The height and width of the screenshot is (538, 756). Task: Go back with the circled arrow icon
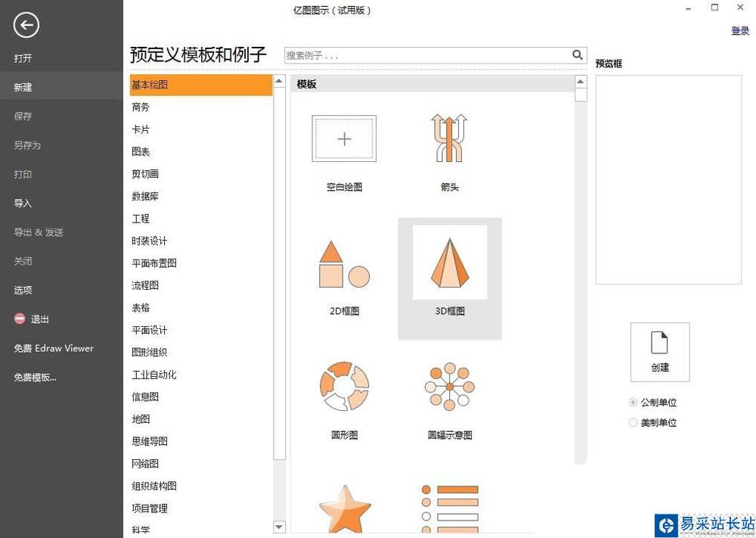[26, 25]
